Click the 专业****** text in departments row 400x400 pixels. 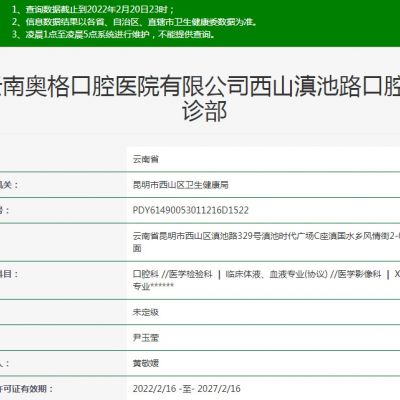(x=153, y=286)
